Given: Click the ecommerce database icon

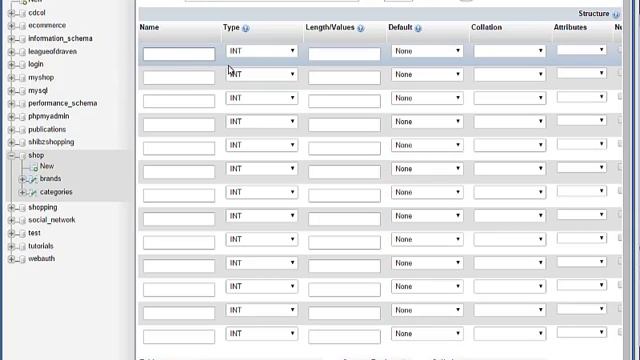Looking at the screenshot, I should tap(23, 26).
